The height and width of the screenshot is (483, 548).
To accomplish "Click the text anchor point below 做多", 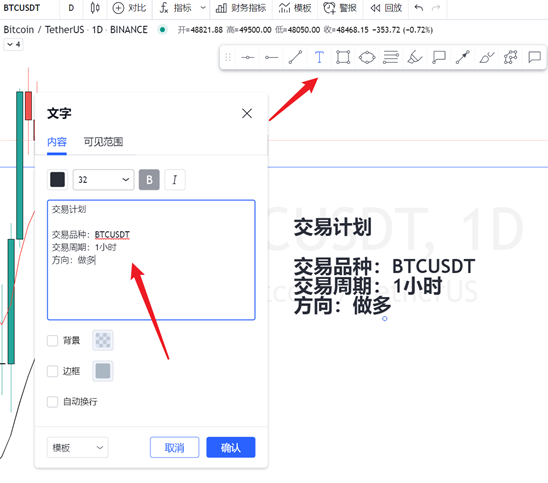I will (384, 318).
